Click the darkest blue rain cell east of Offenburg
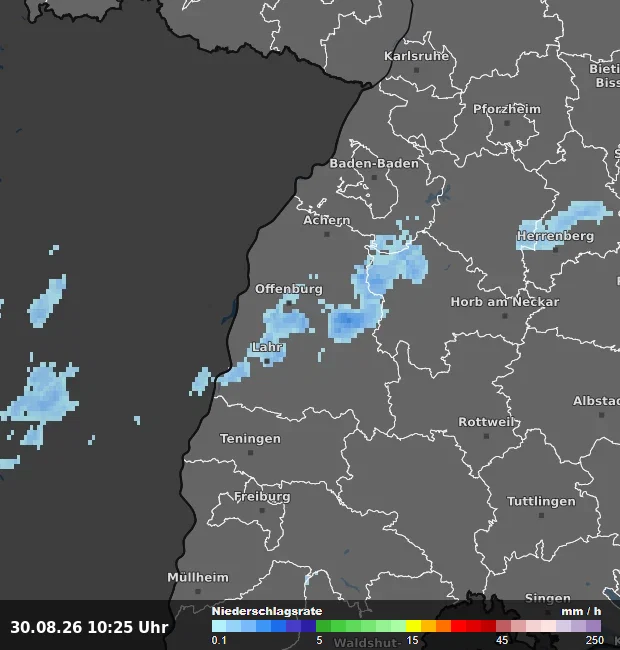 pyautogui.click(x=347, y=320)
